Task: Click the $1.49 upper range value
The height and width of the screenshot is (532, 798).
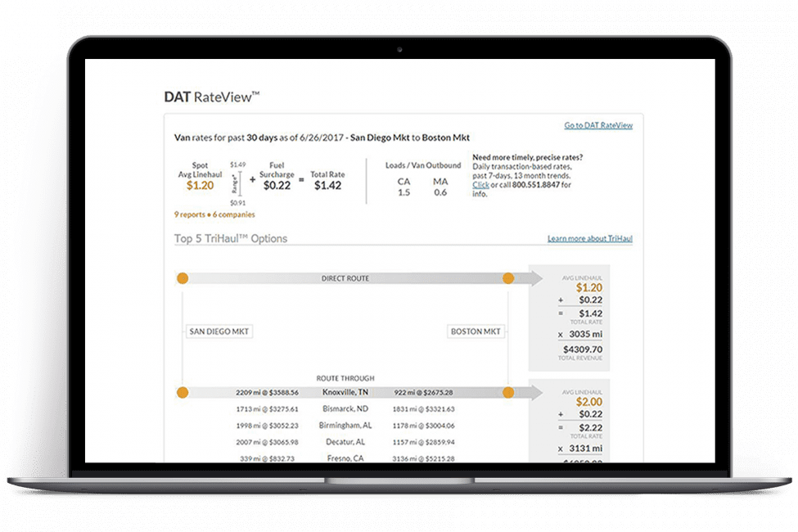Action: (x=237, y=165)
